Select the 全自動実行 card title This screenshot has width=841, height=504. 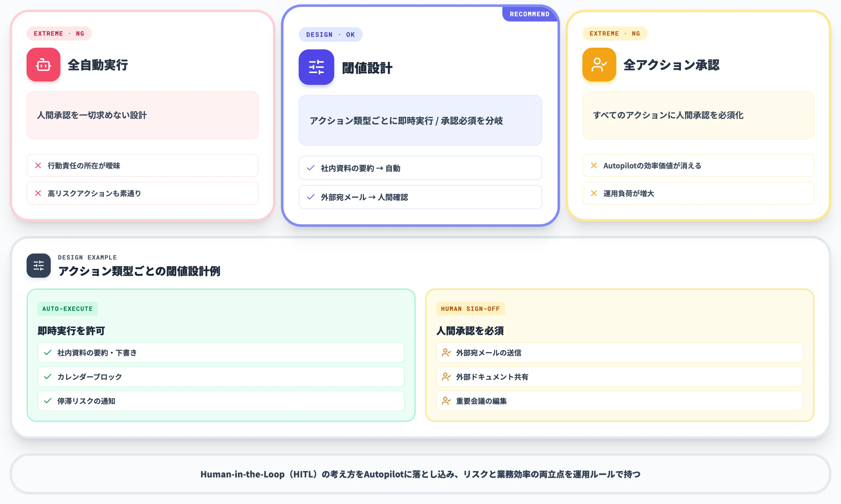[98, 65]
